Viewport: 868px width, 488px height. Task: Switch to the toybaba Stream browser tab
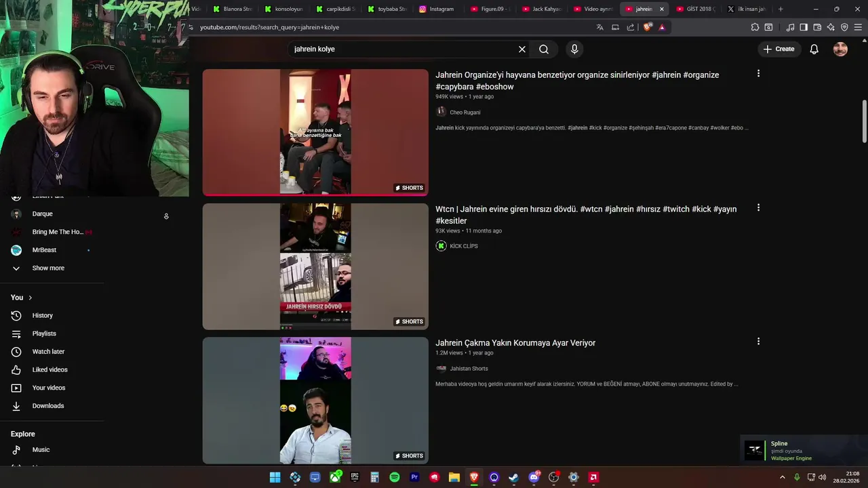coord(387,9)
